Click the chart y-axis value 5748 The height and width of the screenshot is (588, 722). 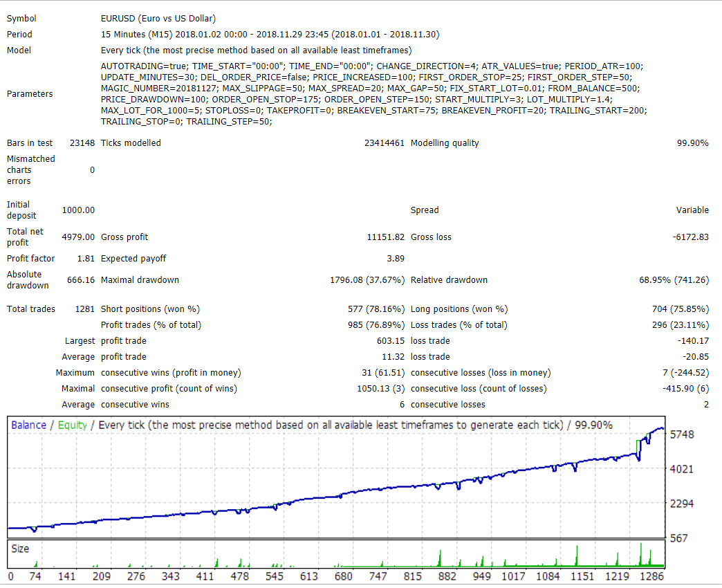click(681, 434)
